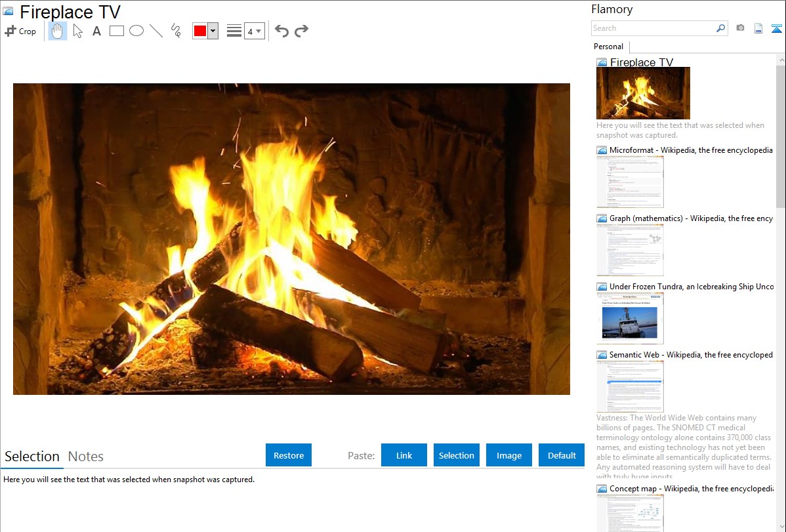Pick the freehand scribble tool
Viewport: 786px width, 532px height.
click(176, 31)
